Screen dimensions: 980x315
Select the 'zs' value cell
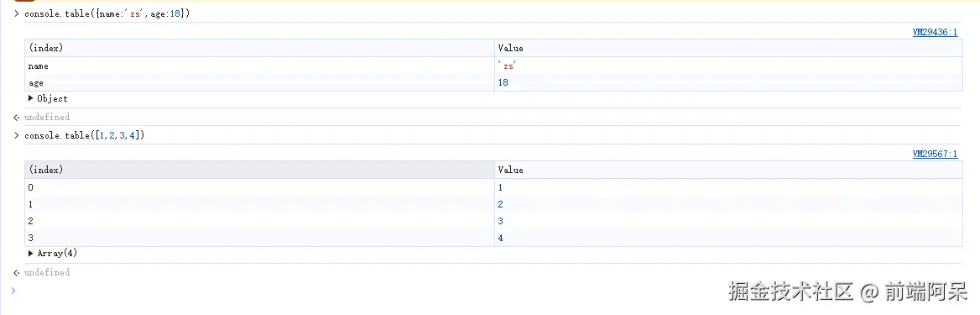pyautogui.click(x=728, y=66)
